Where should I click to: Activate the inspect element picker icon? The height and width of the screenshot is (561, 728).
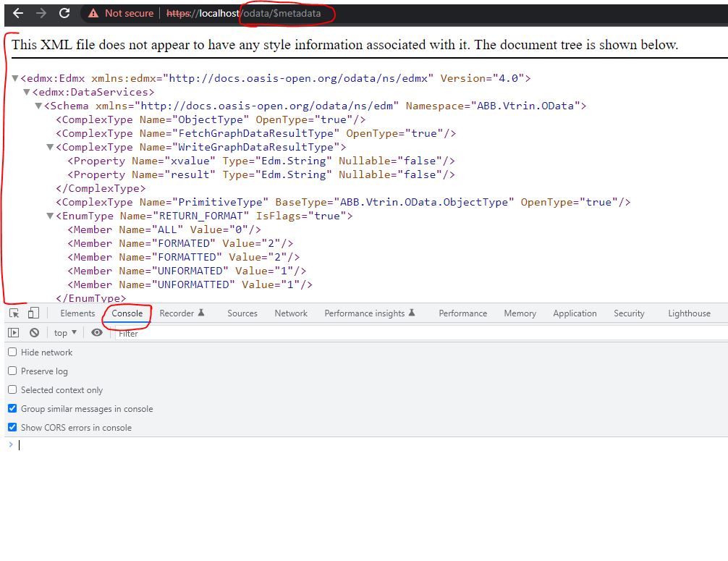(14, 313)
